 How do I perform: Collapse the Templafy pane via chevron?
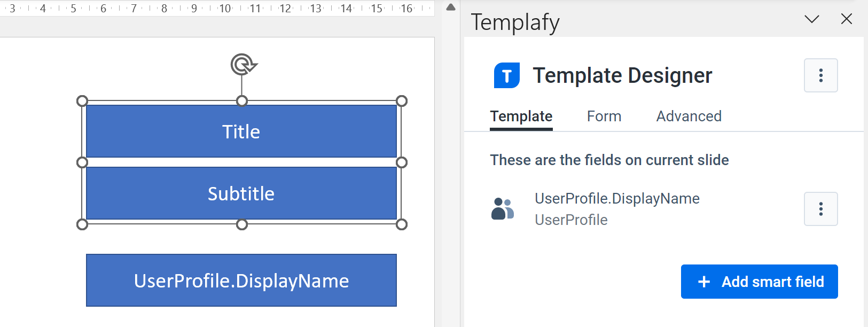(x=811, y=19)
